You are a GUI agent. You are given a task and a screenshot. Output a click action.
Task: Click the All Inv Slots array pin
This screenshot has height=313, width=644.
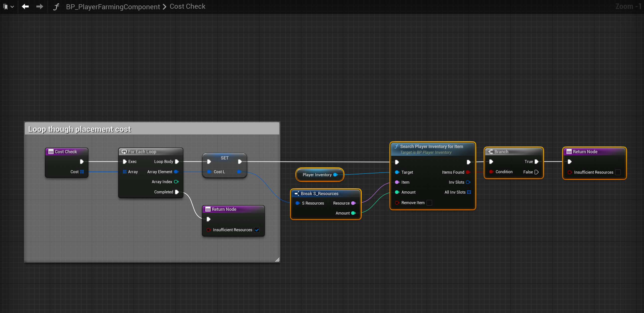pos(469,192)
